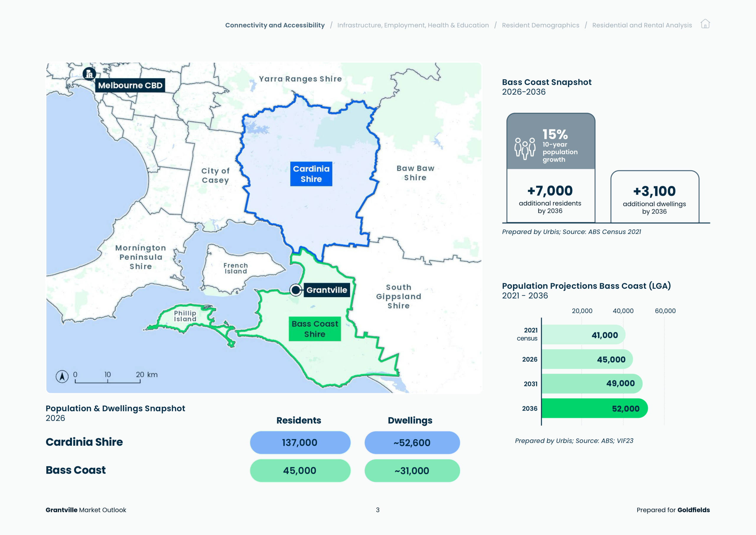Open Residential and Rental Analysis section
The width and height of the screenshot is (756, 535).
pyautogui.click(x=642, y=25)
